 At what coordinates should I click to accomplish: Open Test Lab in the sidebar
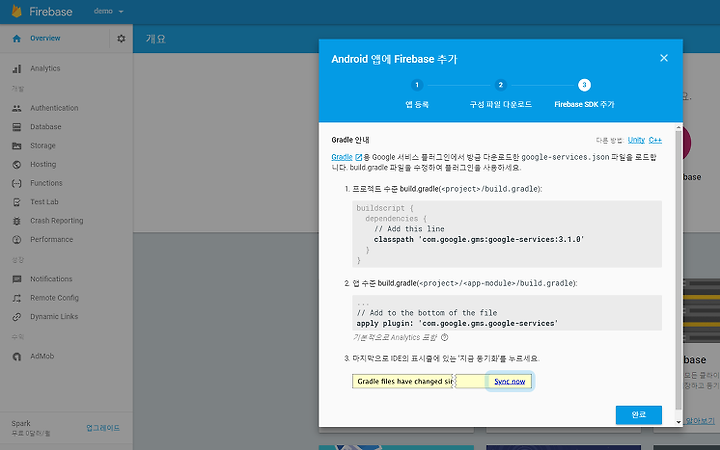point(44,202)
